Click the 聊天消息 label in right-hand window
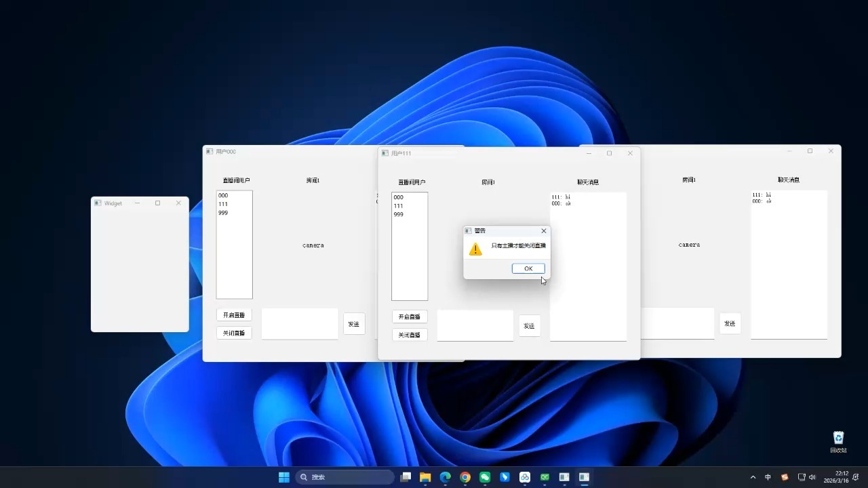868x488 pixels. click(789, 180)
